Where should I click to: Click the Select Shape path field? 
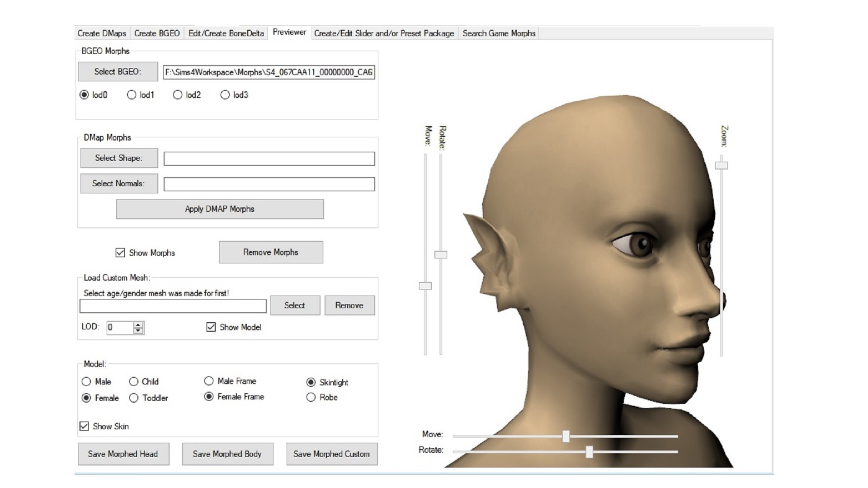pyautogui.click(x=269, y=159)
